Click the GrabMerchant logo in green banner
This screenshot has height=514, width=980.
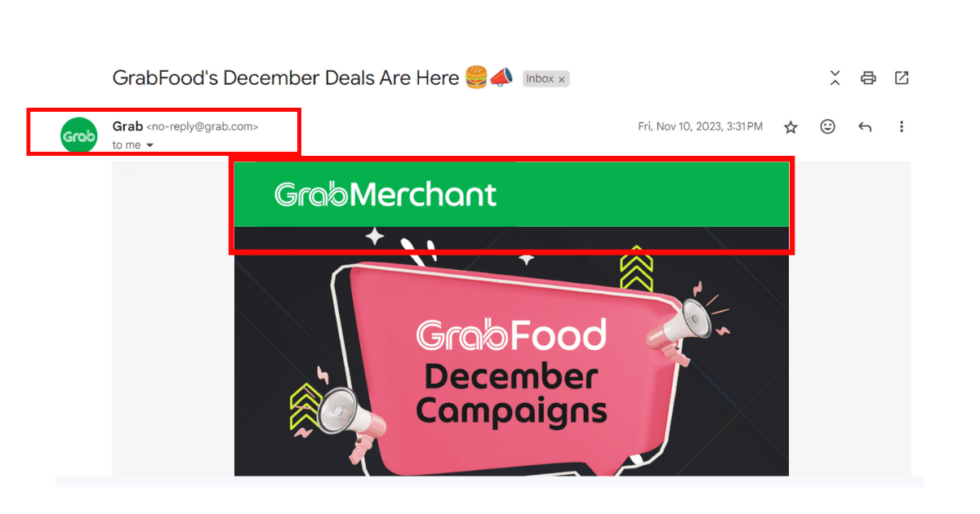[385, 194]
